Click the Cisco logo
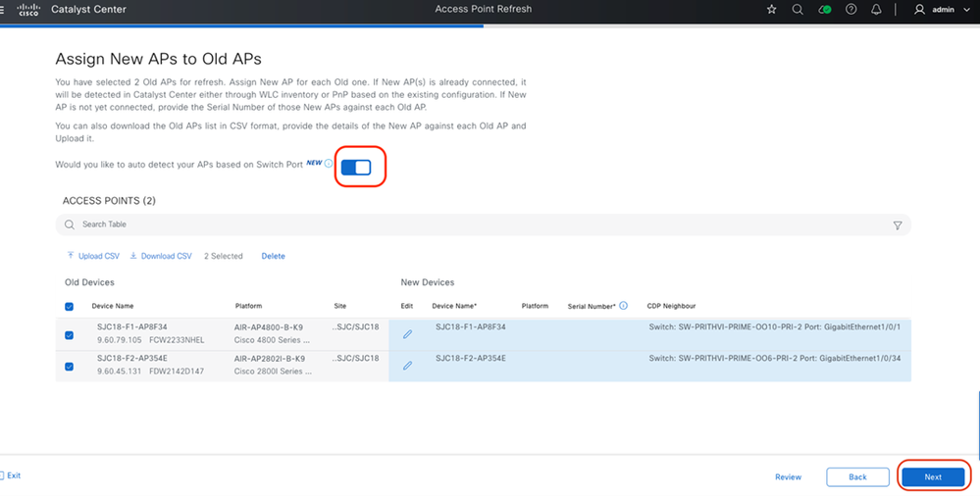 tap(28, 10)
